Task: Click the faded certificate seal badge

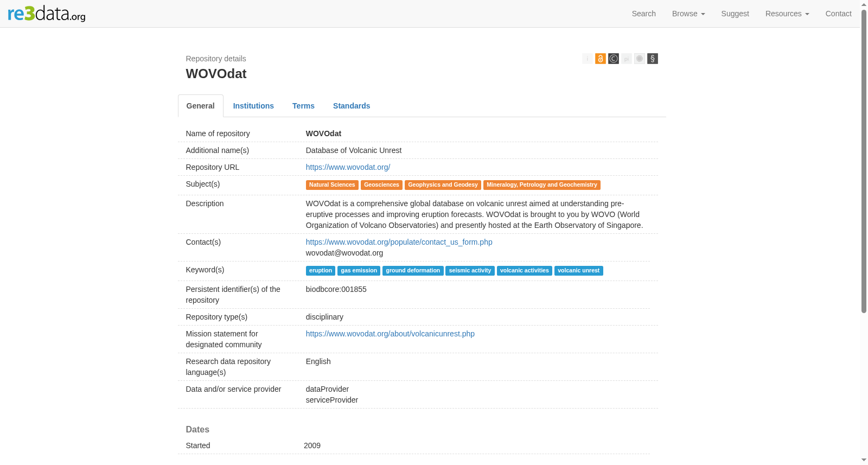Action: coord(640,59)
